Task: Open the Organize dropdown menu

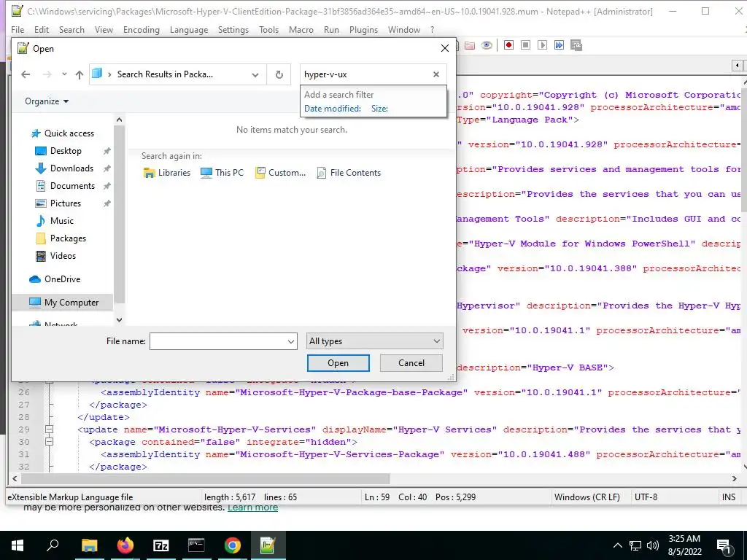Action: click(x=47, y=101)
